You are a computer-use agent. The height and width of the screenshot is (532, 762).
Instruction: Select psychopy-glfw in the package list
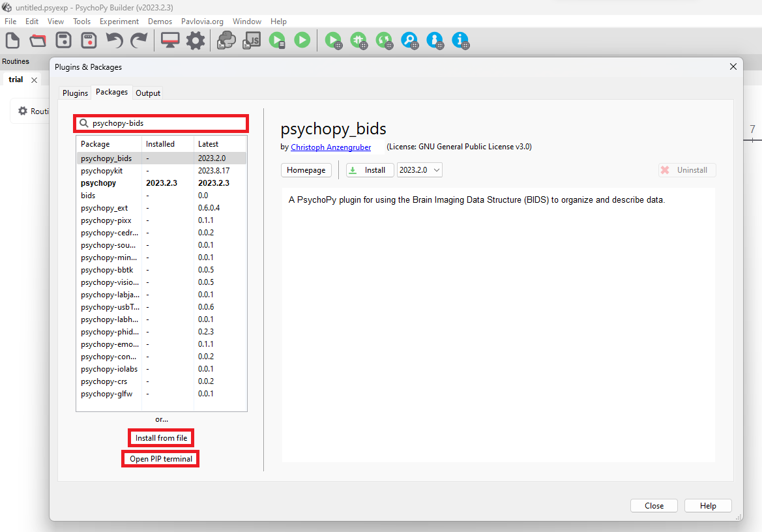162,394
